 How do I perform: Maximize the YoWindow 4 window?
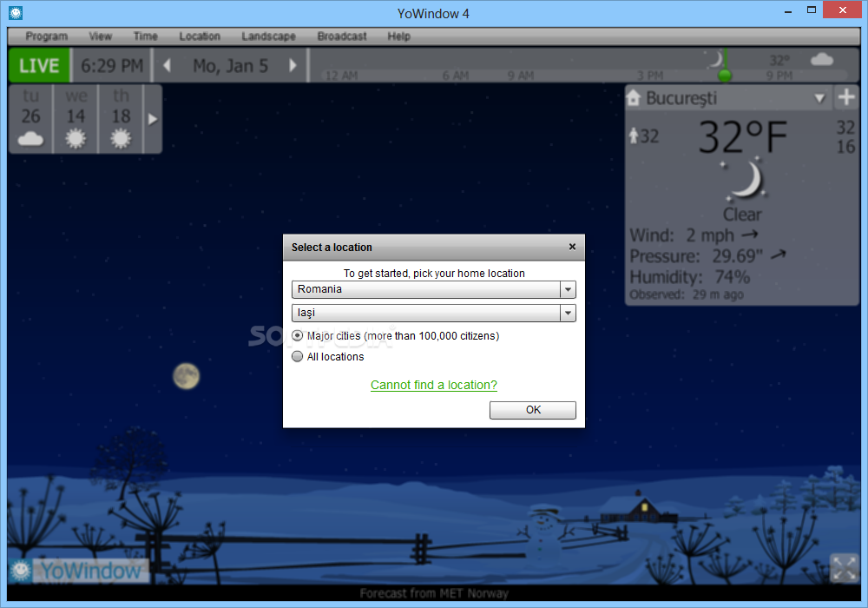click(x=812, y=10)
